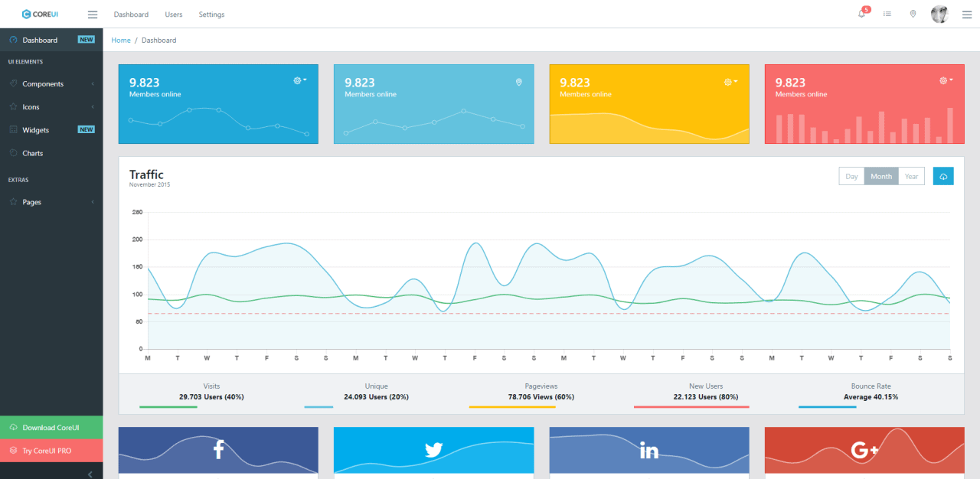
Task: Click the Facebook icon card
Action: pos(218,450)
